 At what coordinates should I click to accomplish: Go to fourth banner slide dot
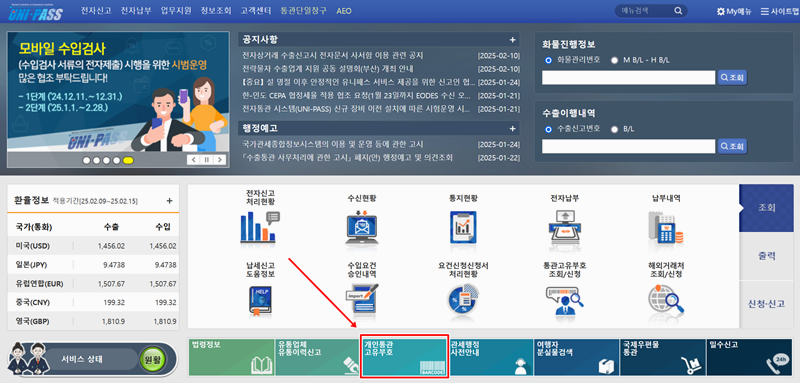pyautogui.click(x=116, y=160)
